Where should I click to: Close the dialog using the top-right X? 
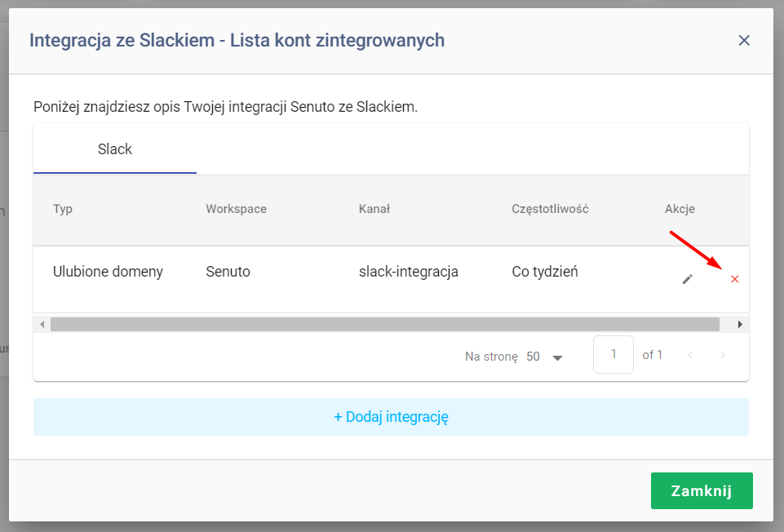744,41
